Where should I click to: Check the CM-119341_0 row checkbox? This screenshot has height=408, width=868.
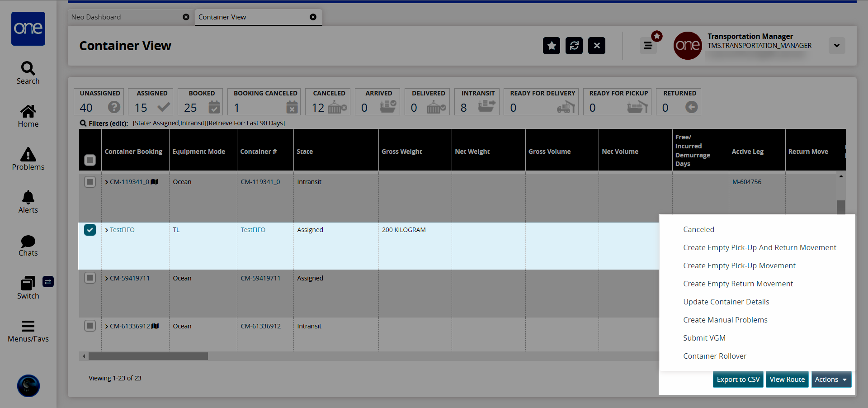[90, 182]
